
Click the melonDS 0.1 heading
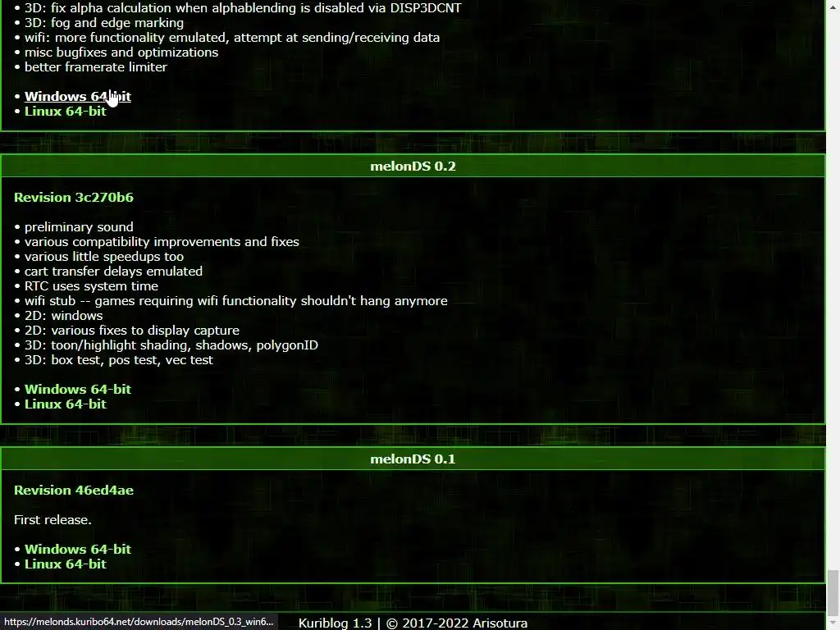pos(413,459)
